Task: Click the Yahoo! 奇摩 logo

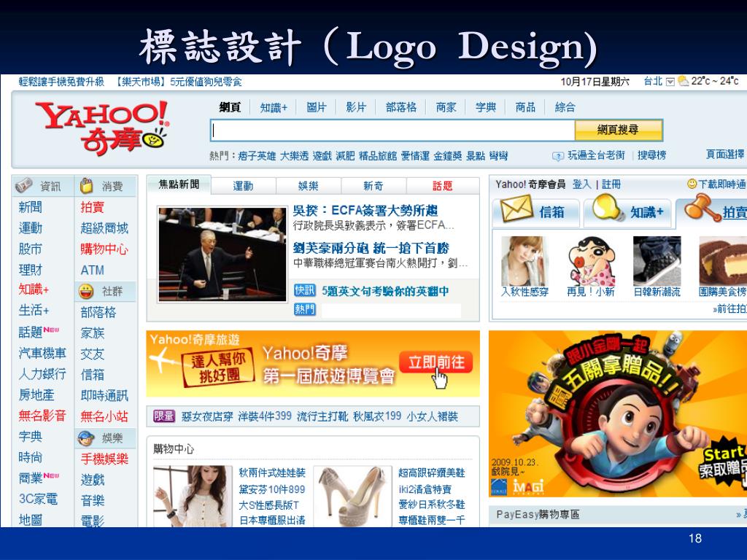Action: 102,128
